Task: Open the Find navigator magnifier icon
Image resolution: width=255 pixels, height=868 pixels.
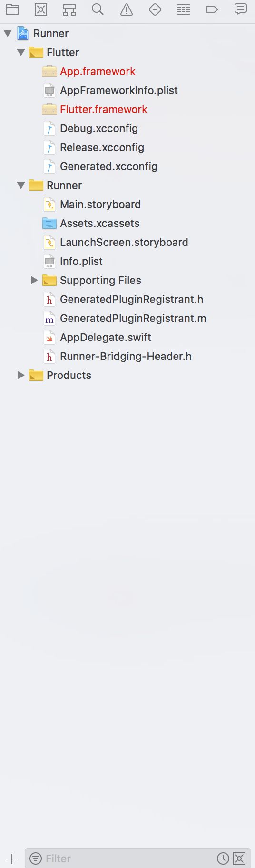Action: (98, 9)
